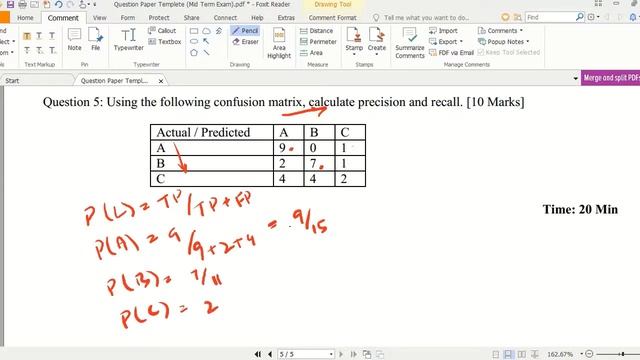
Task: Click the Print icon in quick access toolbar
Action: [22, 4]
